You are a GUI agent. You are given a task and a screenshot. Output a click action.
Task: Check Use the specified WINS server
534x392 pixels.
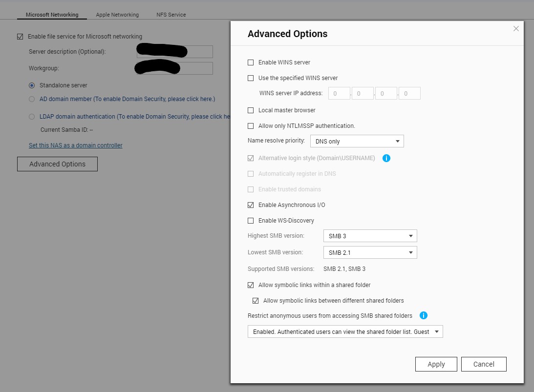pos(251,78)
